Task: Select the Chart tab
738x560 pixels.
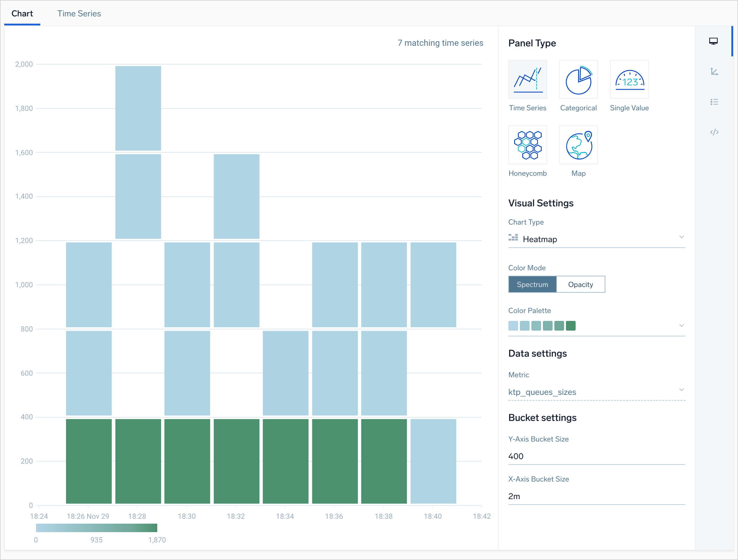Action: point(22,14)
